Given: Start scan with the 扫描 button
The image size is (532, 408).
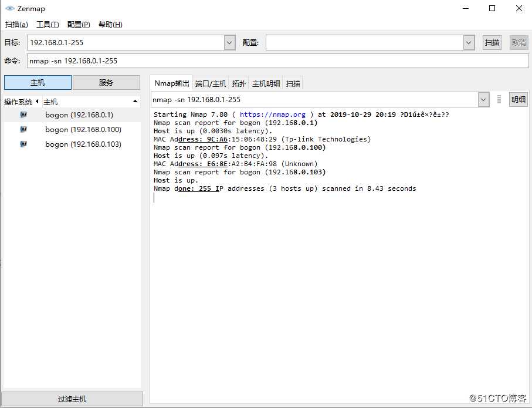Looking at the screenshot, I should click(492, 43).
